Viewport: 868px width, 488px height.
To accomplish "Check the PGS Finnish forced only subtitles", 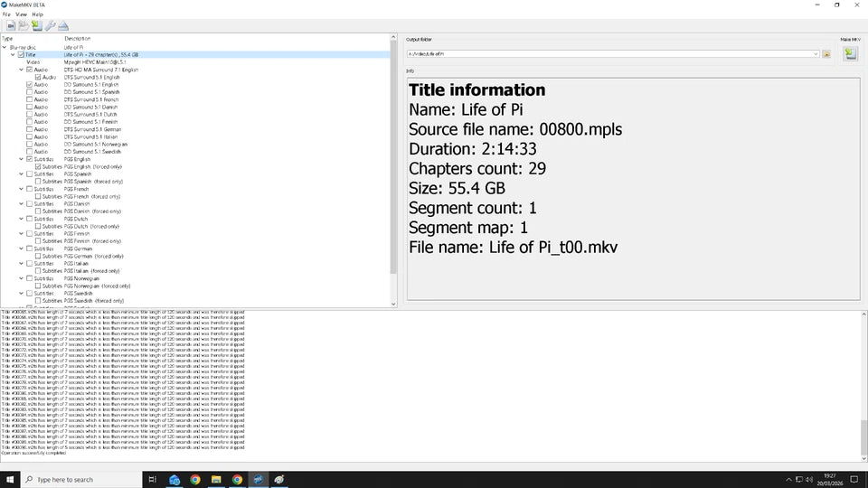I will 38,241.
